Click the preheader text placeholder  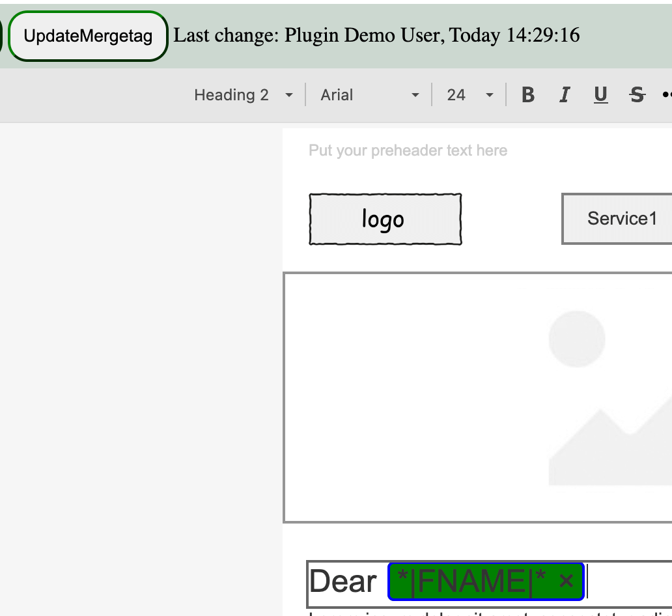[x=408, y=150]
